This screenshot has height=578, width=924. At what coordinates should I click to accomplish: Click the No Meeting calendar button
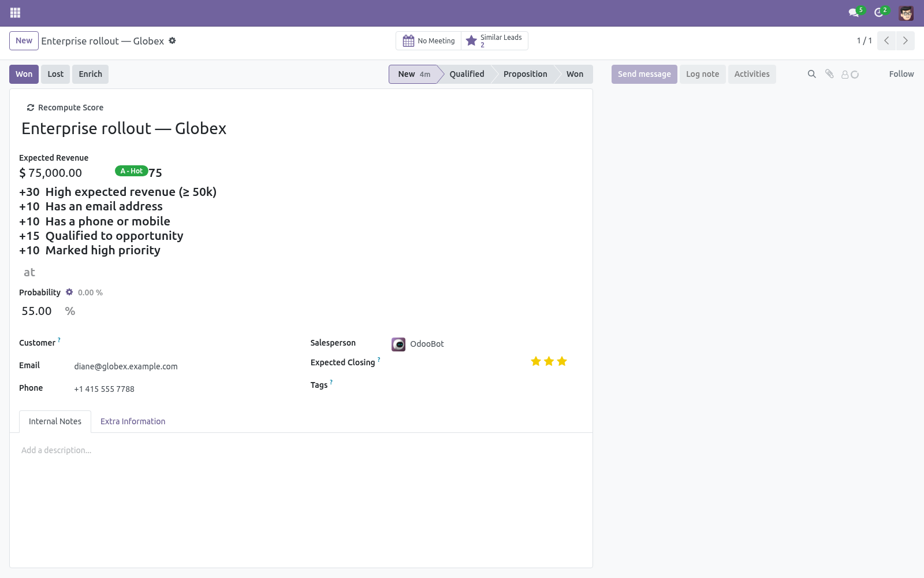[429, 41]
